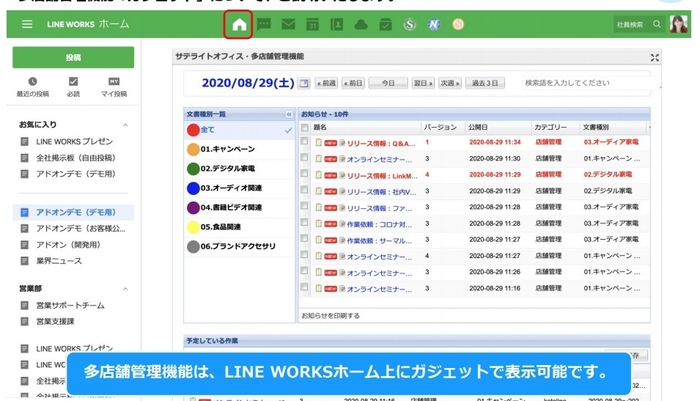Image resolution: width=700 pixels, height=401 pixels.
Task: Open 業界ニュース board
Action: [x=59, y=261]
